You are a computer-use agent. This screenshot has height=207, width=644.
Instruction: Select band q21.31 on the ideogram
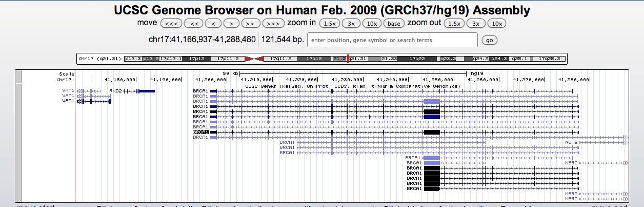coord(358,59)
